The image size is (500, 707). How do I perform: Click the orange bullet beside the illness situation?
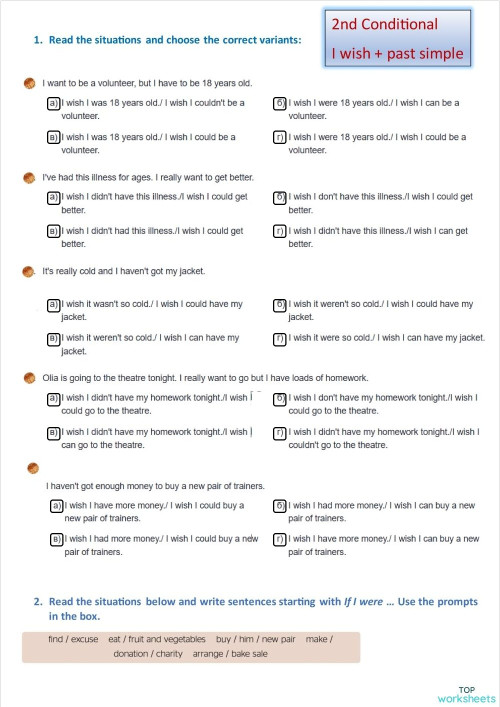[x=29, y=178]
